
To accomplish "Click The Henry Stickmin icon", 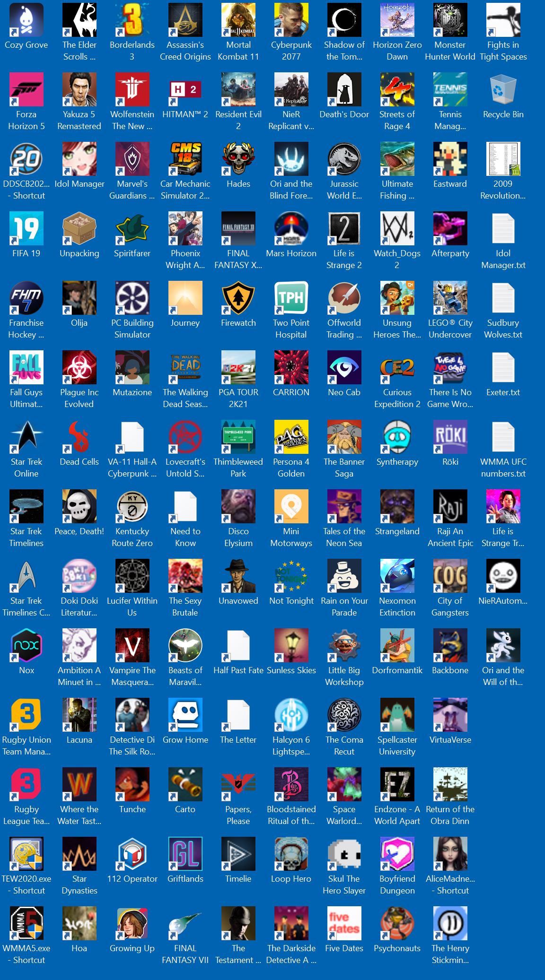I will (x=450, y=923).
